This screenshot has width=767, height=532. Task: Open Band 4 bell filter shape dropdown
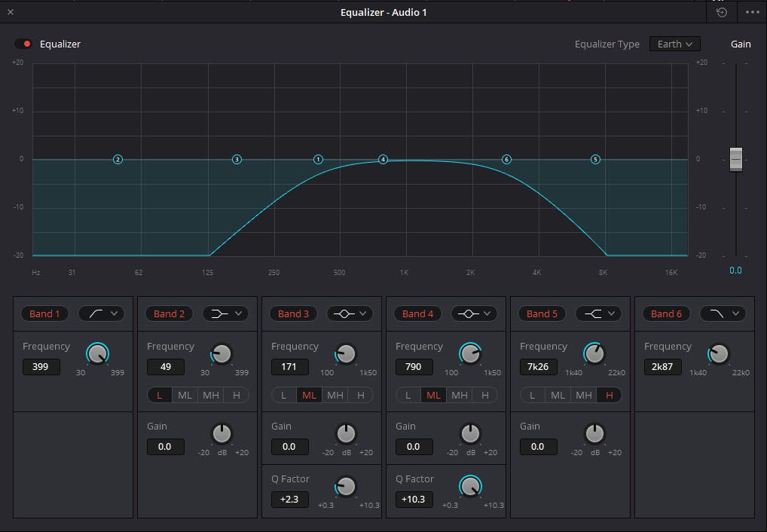pyautogui.click(x=475, y=313)
